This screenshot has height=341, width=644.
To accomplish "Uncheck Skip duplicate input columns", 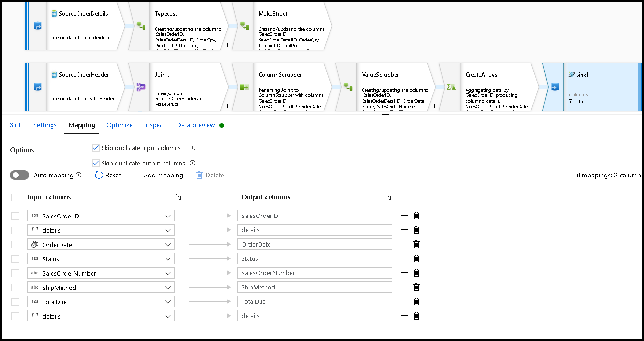I will coord(96,148).
